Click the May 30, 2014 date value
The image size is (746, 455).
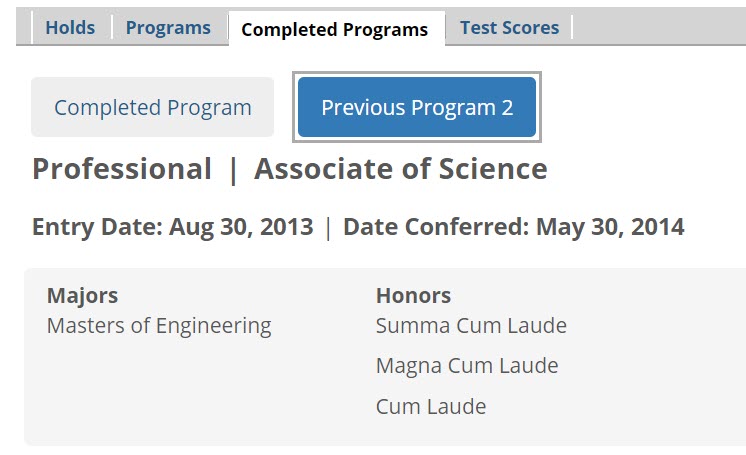[x=610, y=227]
